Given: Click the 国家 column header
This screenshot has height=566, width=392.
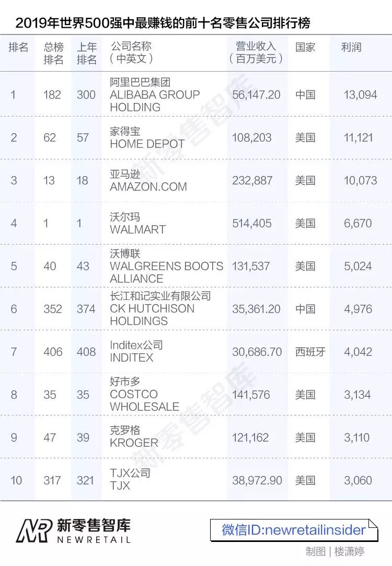Looking at the screenshot, I should 305,48.
